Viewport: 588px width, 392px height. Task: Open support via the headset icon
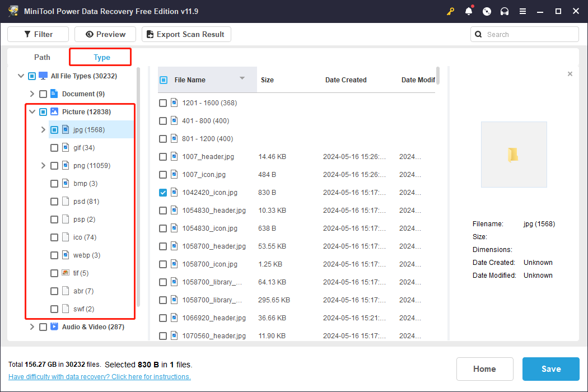[505, 11]
